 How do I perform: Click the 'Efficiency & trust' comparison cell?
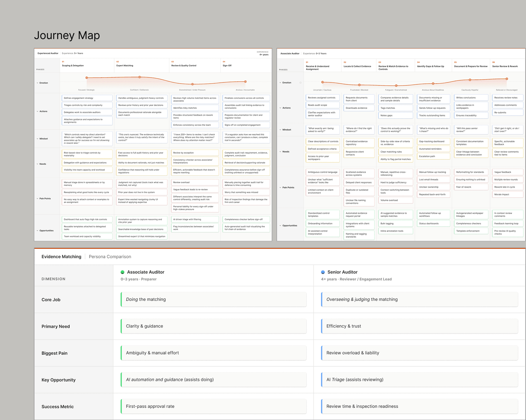pyautogui.click(x=419, y=326)
